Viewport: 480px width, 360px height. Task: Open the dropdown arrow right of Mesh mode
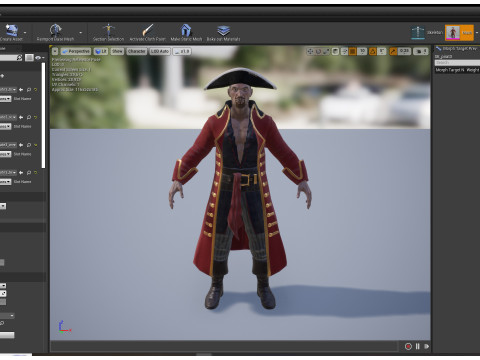[x=477, y=33]
